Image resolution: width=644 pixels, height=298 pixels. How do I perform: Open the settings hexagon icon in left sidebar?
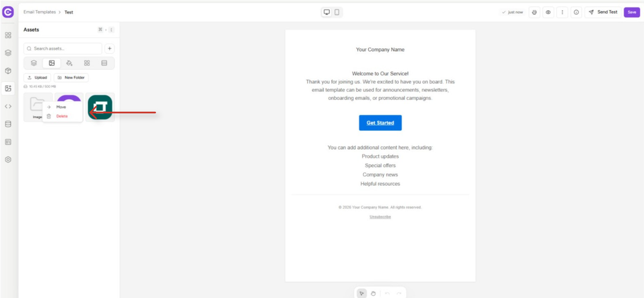(8, 159)
